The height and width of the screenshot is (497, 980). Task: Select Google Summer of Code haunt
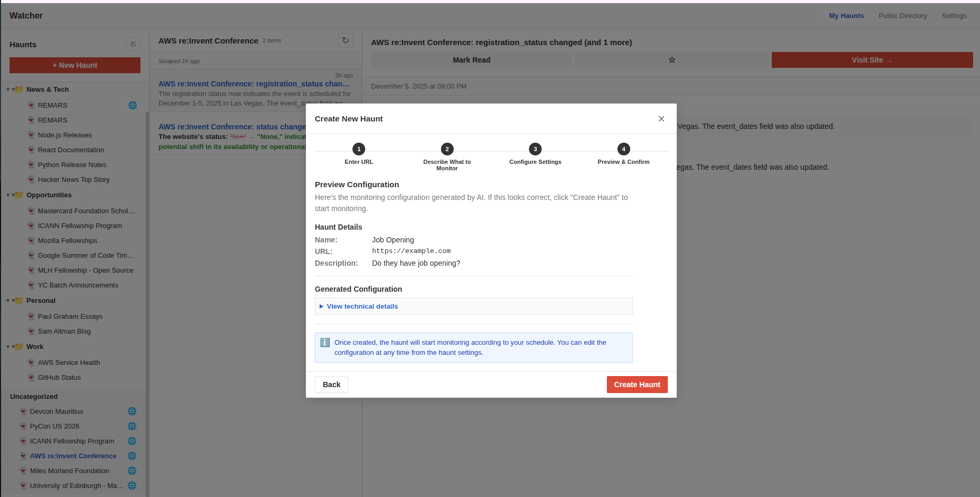[85, 255]
